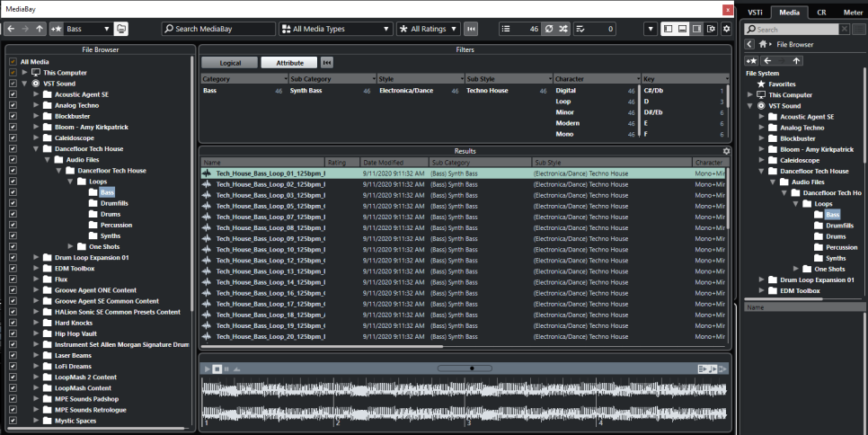
Task: Stop the previewer playback
Action: pyautogui.click(x=217, y=368)
